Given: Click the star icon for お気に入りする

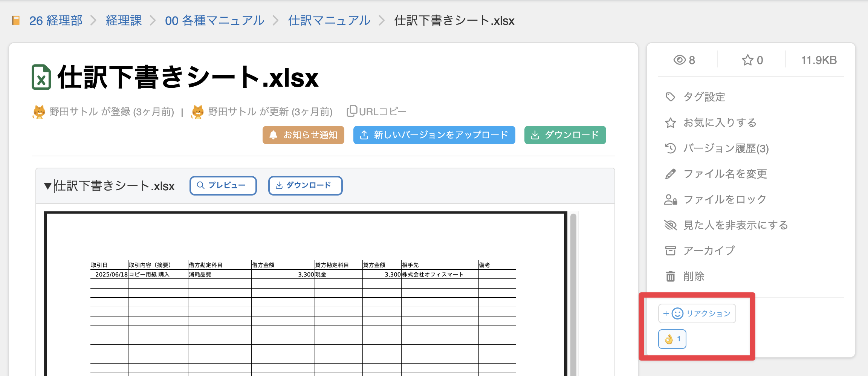Looking at the screenshot, I should point(670,123).
